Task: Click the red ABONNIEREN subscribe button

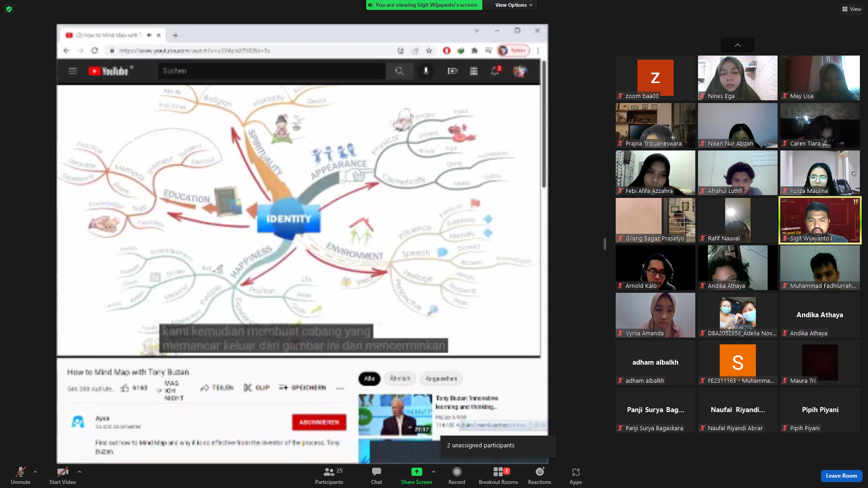Action: point(319,422)
